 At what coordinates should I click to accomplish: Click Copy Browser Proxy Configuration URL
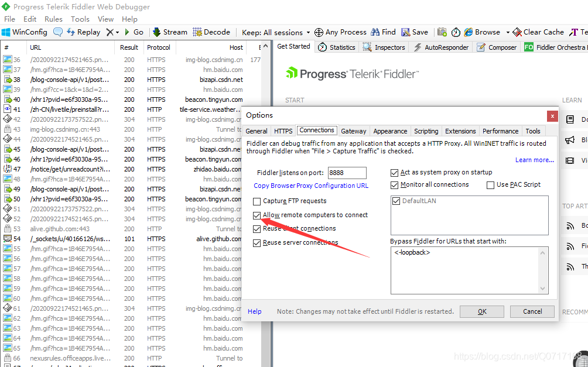tap(311, 186)
